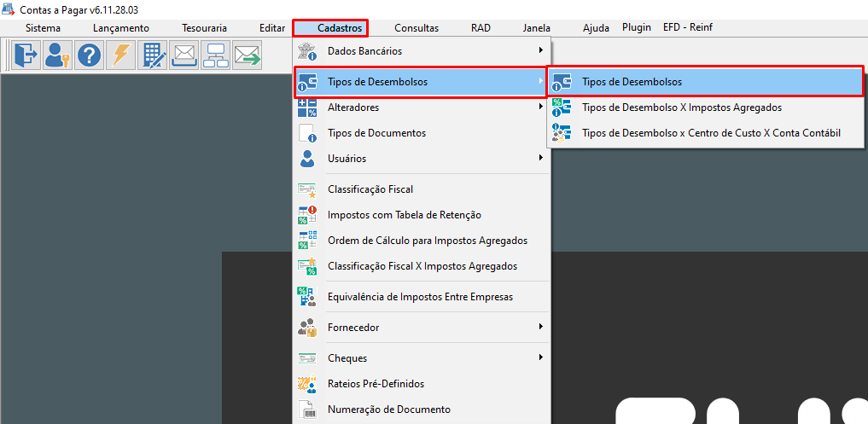Choose Classificação Fiscal menu entry
Viewport: 868px width, 424px height.
click(x=422, y=189)
